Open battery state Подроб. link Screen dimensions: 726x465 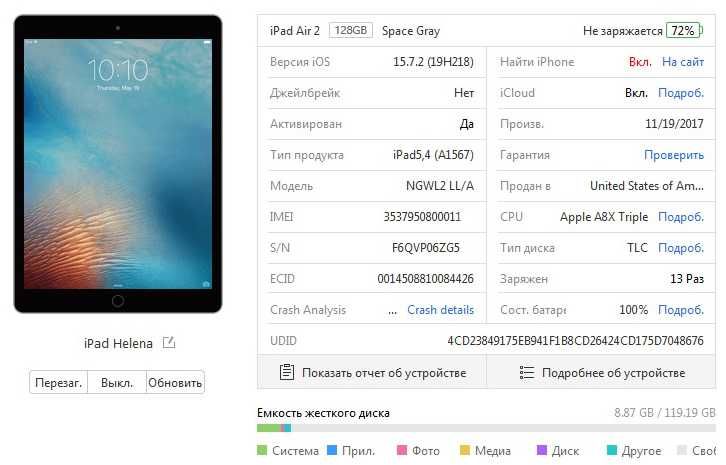(681, 310)
